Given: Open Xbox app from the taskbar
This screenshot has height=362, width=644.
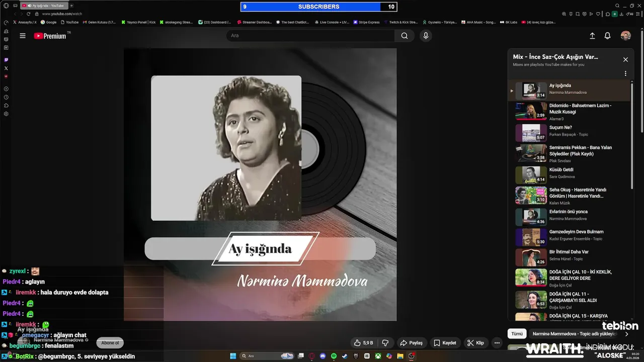Looking at the screenshot, I should tap(378, 356).
